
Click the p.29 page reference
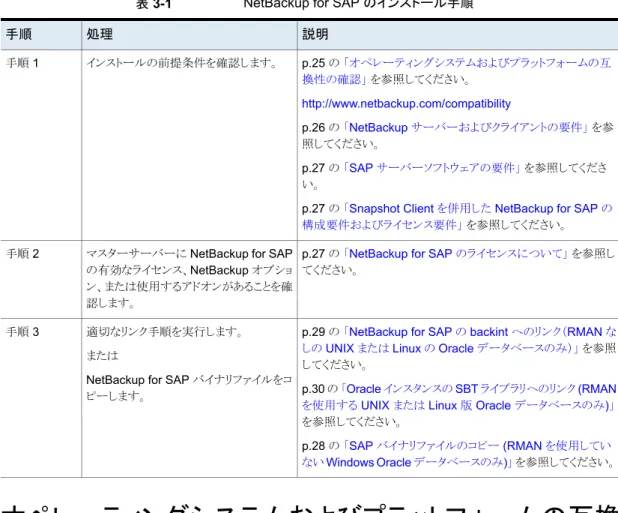tap(313, 332)
